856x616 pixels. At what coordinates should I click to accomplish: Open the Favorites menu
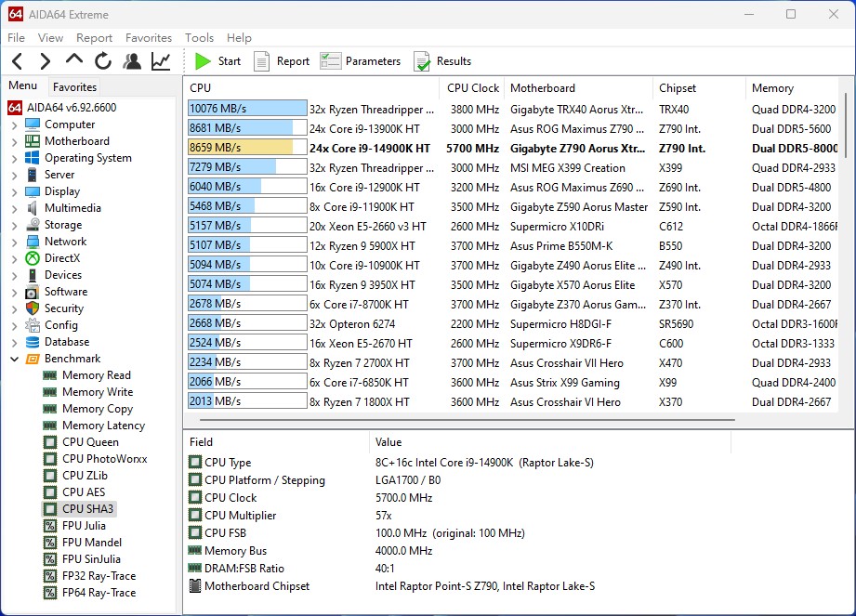(149, 38)
